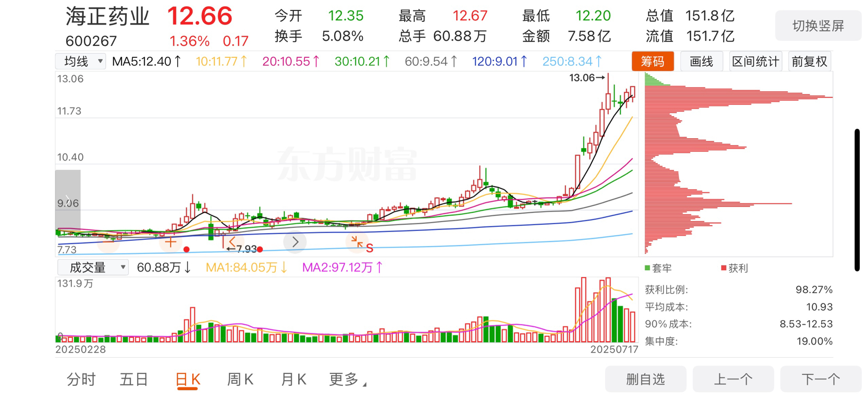Viewport: 868px width, 401px height.
Task: Click MA5:12.40 value
Action: coord(146,62)
